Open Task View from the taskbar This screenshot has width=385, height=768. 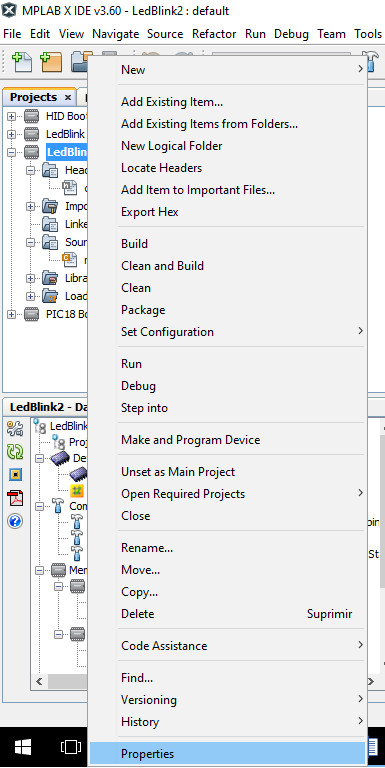point(71,747)
